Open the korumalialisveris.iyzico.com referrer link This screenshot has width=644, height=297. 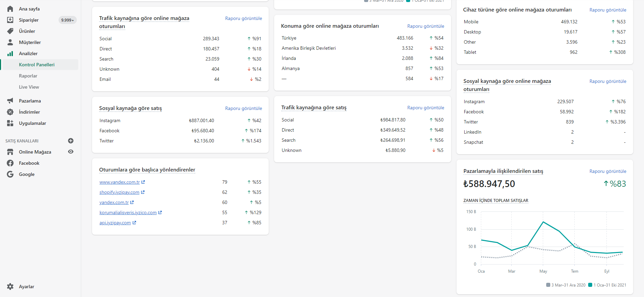pyautogui.click(x=128, y=212)
